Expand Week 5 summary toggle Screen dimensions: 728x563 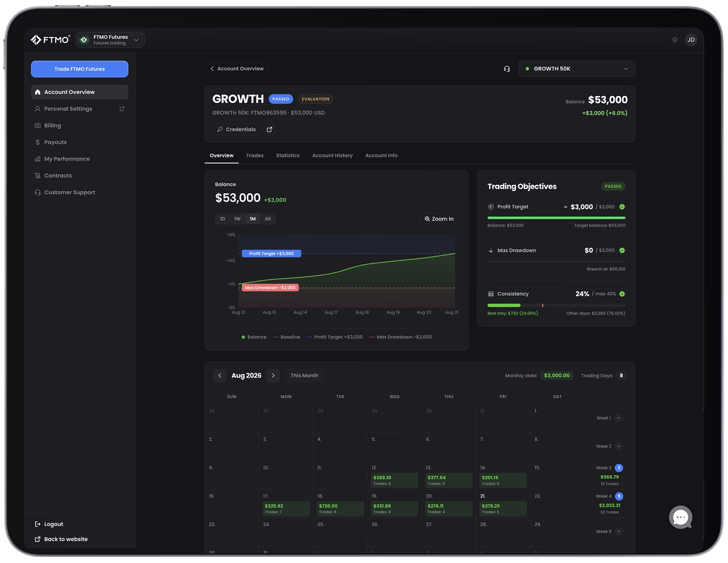click(619, 532)
